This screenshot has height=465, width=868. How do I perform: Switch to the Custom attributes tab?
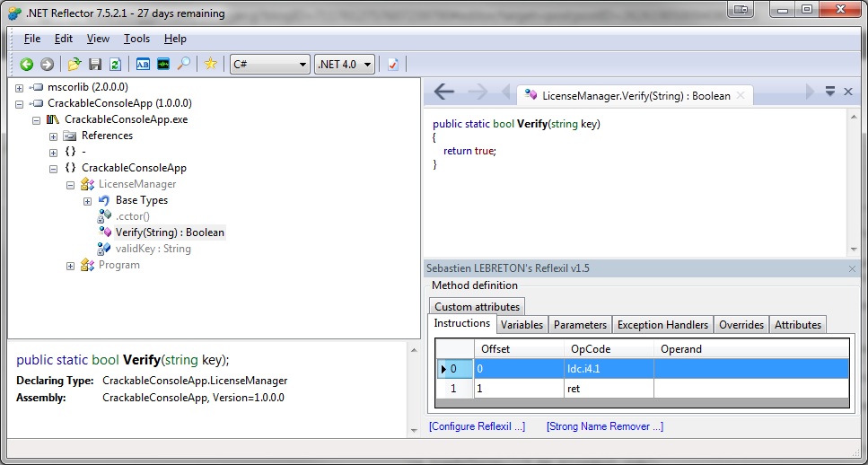(477, 307)
